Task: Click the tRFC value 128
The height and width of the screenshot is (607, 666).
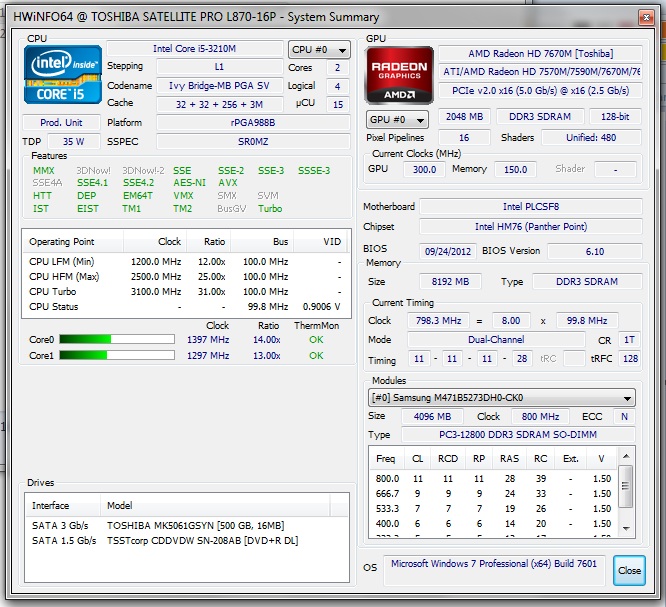Action: [630, 359]
